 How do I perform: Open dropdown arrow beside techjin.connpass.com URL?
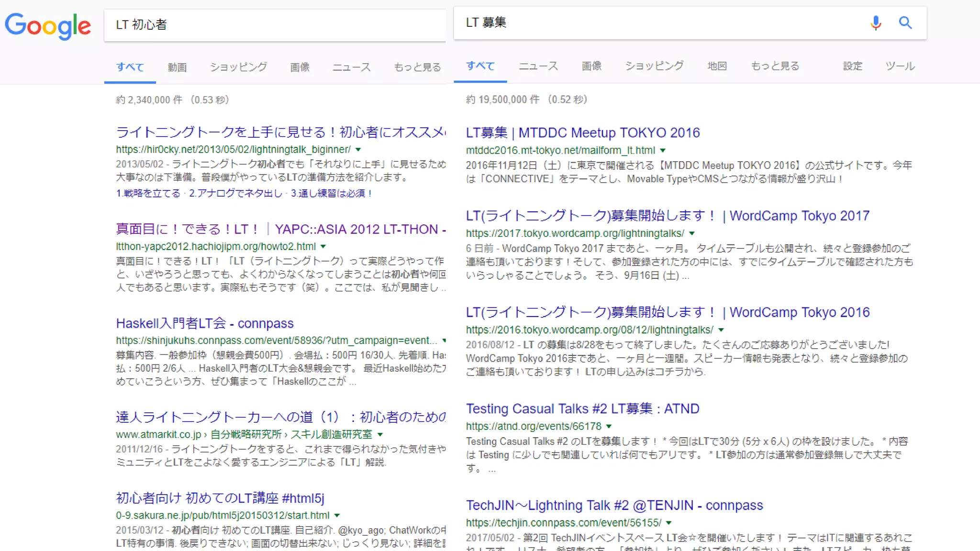[x=668, y=523]
